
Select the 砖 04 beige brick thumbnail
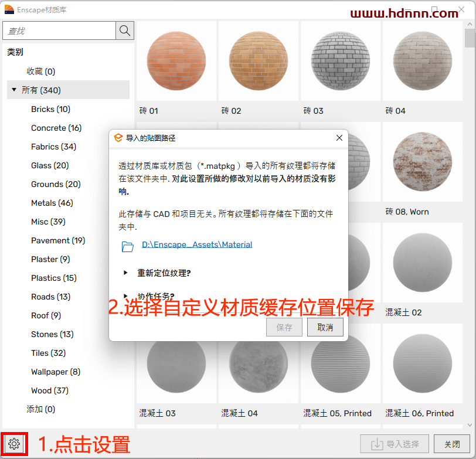[423, 61]
